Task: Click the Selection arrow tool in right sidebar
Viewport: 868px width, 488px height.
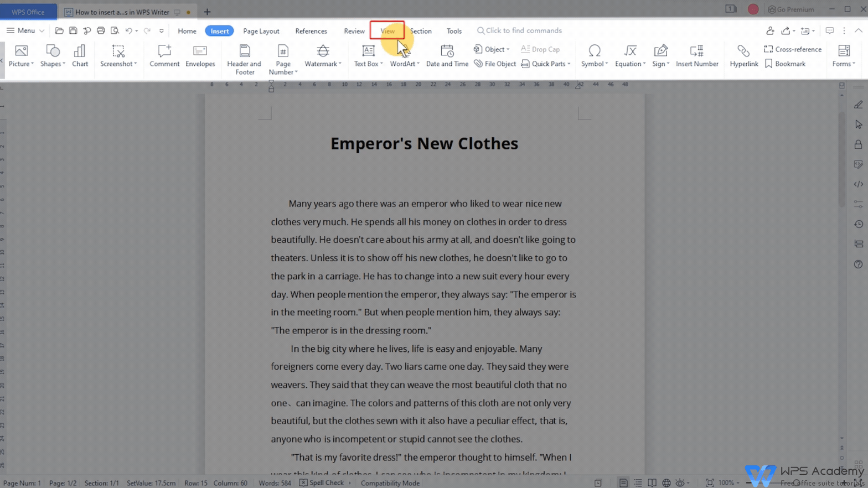Action: (x=858, y=124)
